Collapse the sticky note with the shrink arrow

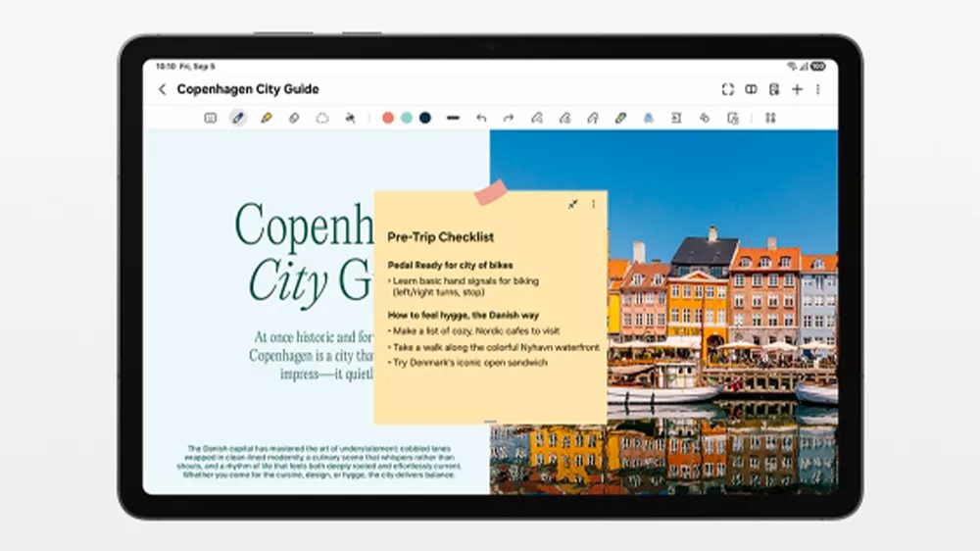click(572, 204)
